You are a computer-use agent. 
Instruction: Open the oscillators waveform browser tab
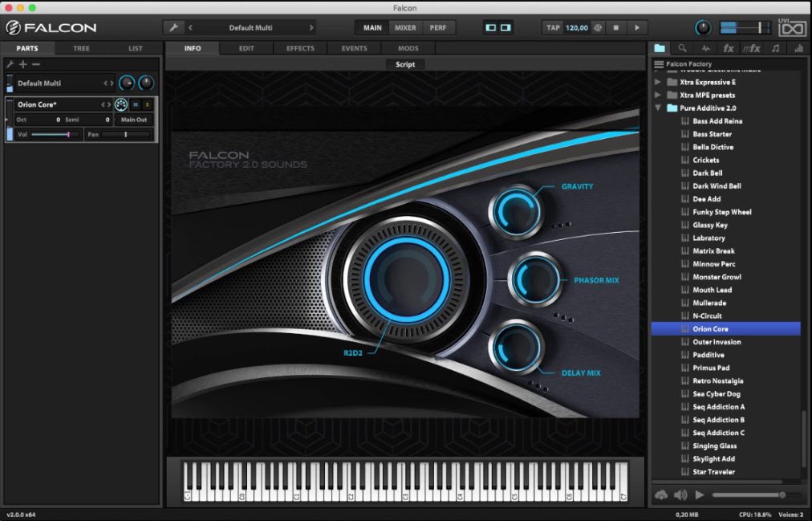tap(705, 48)
